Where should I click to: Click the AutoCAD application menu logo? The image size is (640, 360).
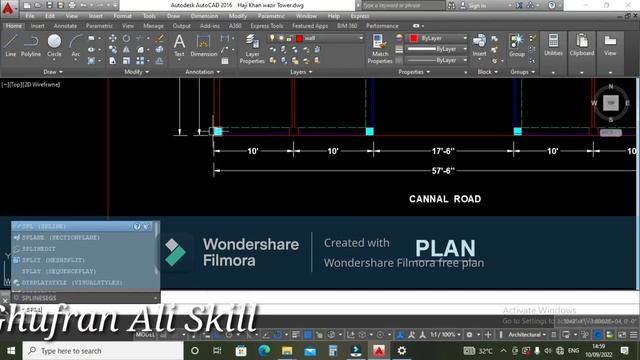[8, 8]
